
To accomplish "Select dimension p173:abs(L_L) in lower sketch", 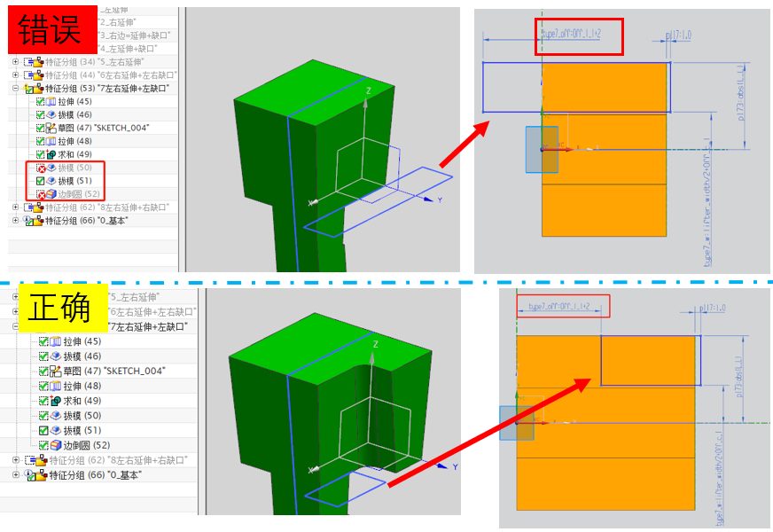I will click(739, 377).
